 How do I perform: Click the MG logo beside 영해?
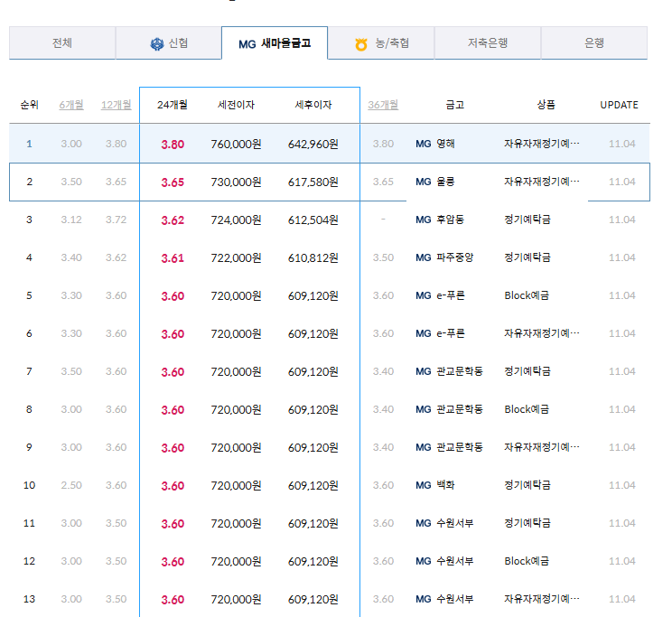click(x=424, y=144)
